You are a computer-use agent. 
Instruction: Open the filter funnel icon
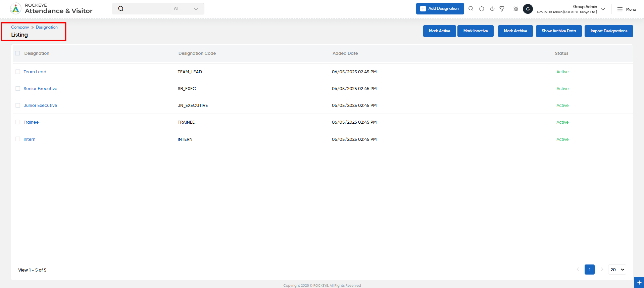(x=502, y=9)
